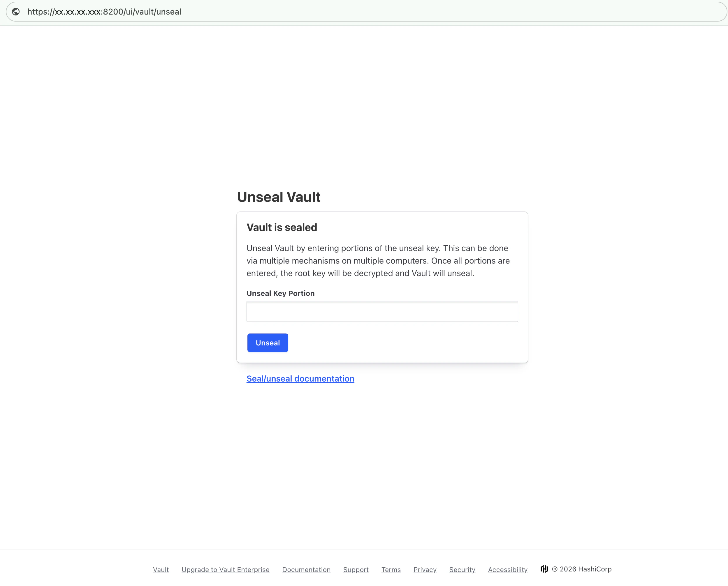Image resolution: width=728 pixels, height=586 pixels.
Task: Follow the Upgrade to Vault Enterprise link
Action: pyautogui.click(x=225, y=570)
